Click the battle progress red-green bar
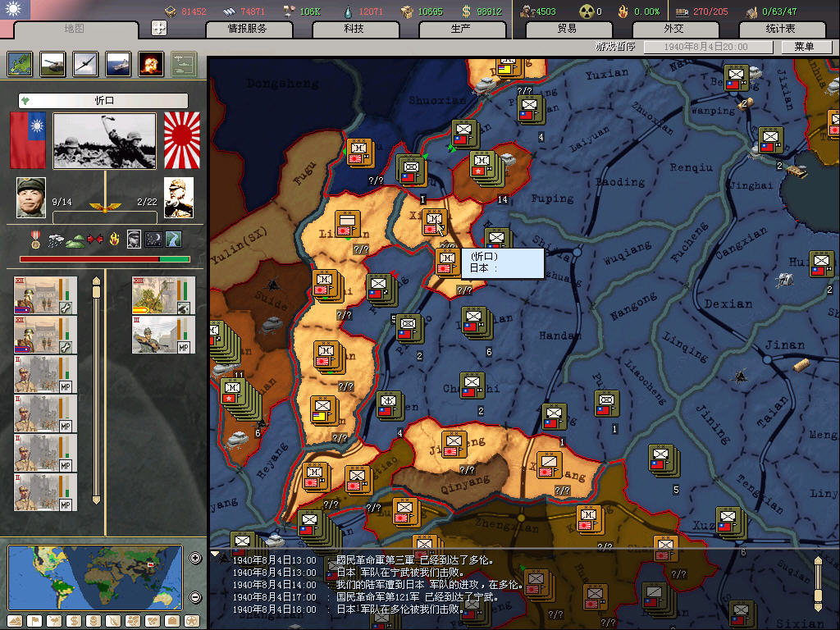Viewport: 840px width, 630px height. coord(104,259)
